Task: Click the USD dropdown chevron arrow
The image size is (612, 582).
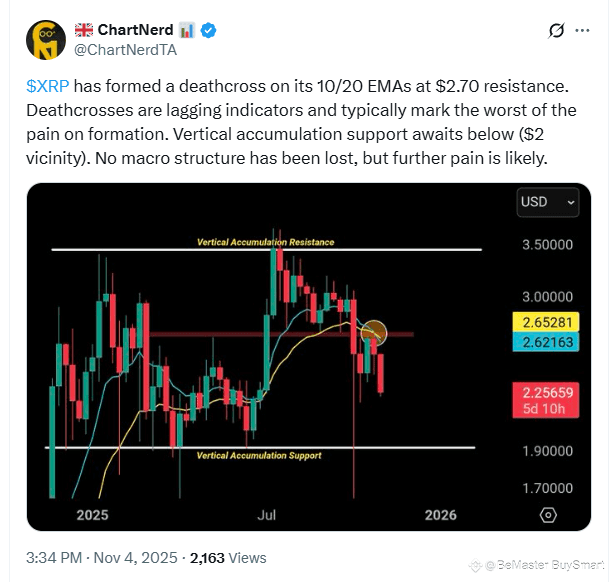Action: (571, 203)
